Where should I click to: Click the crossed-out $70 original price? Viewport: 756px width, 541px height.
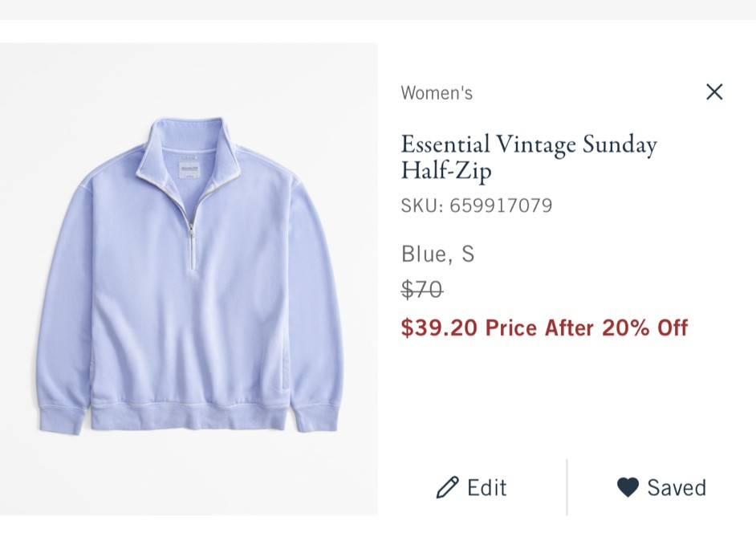[x=424, y=290]
